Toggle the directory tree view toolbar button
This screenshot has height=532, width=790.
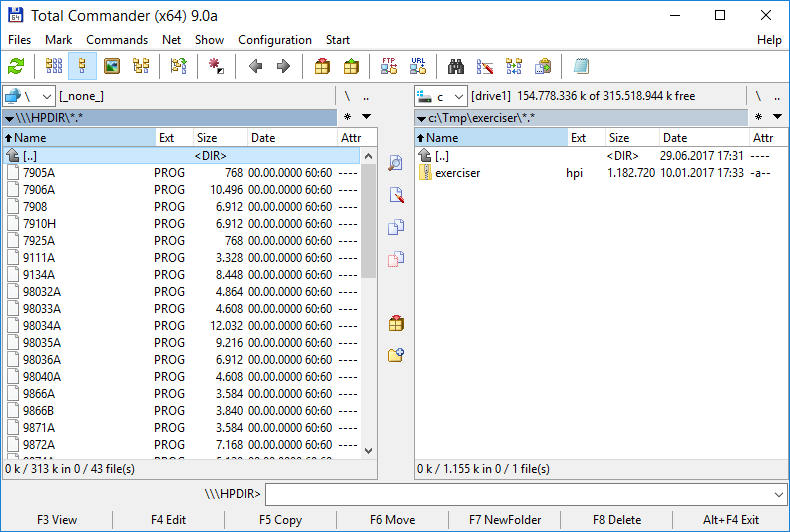pyautogui.click(x=141, y=66)
